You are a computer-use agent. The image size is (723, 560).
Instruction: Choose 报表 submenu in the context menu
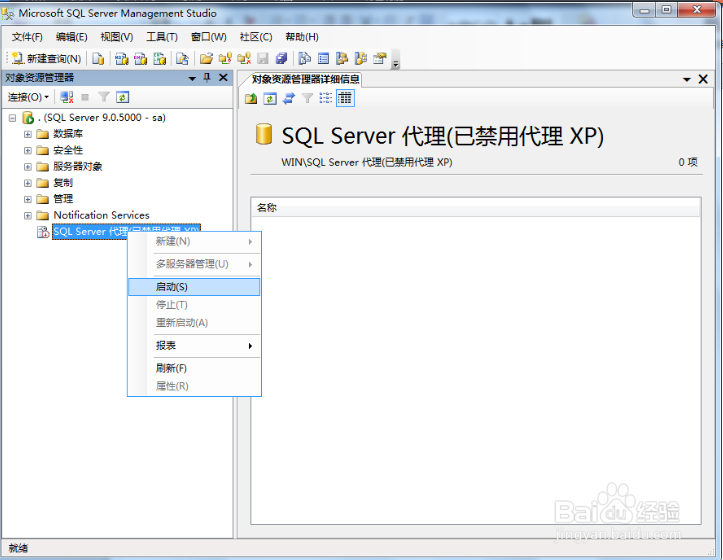(194, 346)
